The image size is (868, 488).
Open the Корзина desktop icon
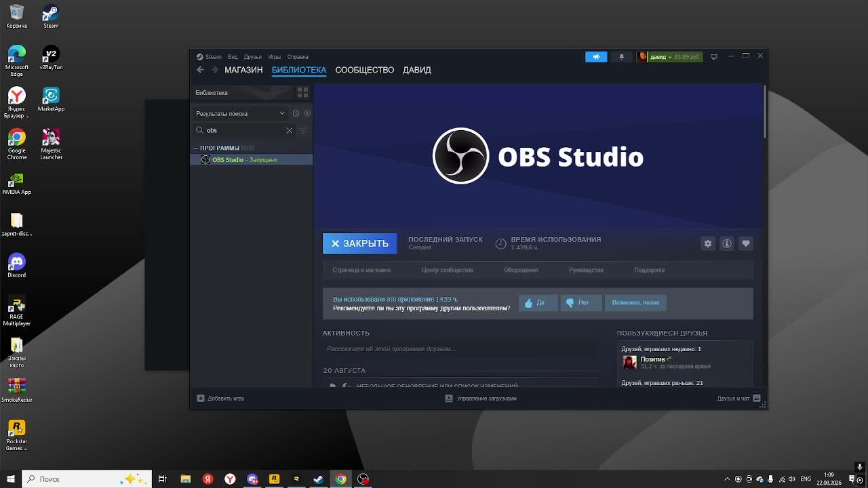(16, 17)
